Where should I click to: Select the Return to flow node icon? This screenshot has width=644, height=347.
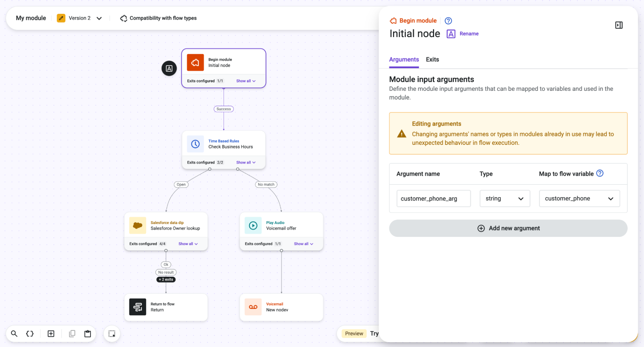tap(138, 307)
